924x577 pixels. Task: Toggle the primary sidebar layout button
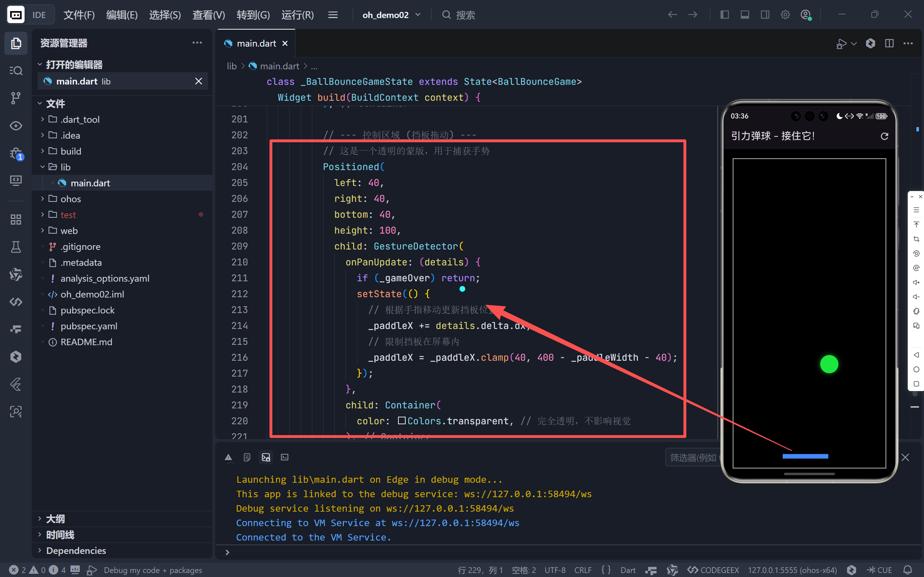pyautogui.click(x=724, y=15)
